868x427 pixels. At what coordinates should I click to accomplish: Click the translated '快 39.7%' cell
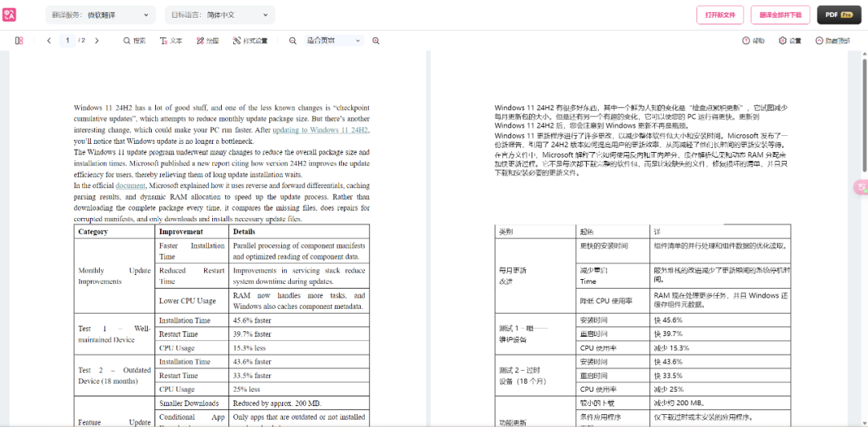click(720, 334)
